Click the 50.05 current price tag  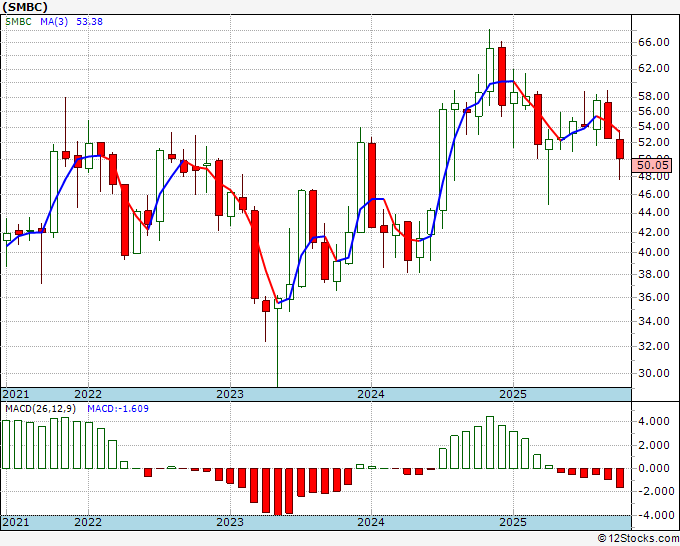[x=656, y=165]
